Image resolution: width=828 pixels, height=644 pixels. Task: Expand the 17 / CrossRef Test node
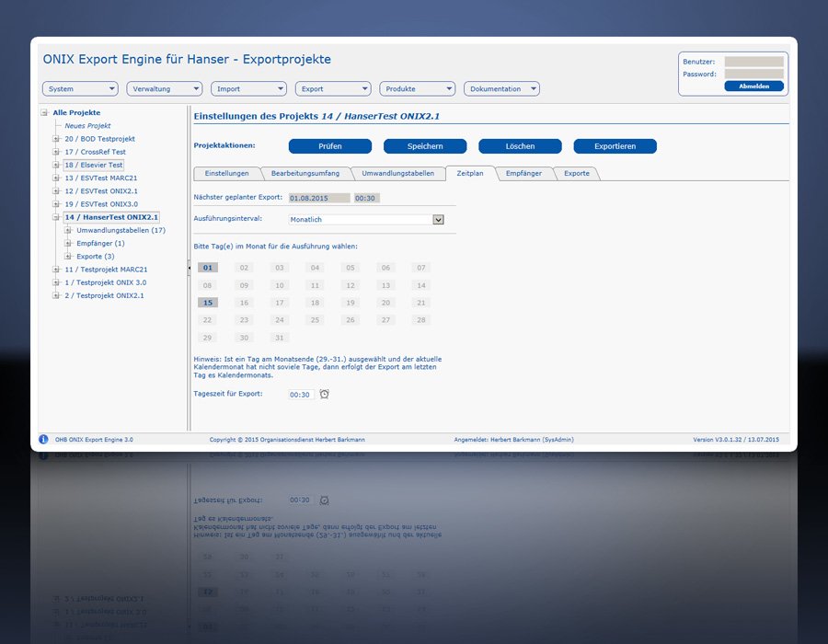pos(56,152)
